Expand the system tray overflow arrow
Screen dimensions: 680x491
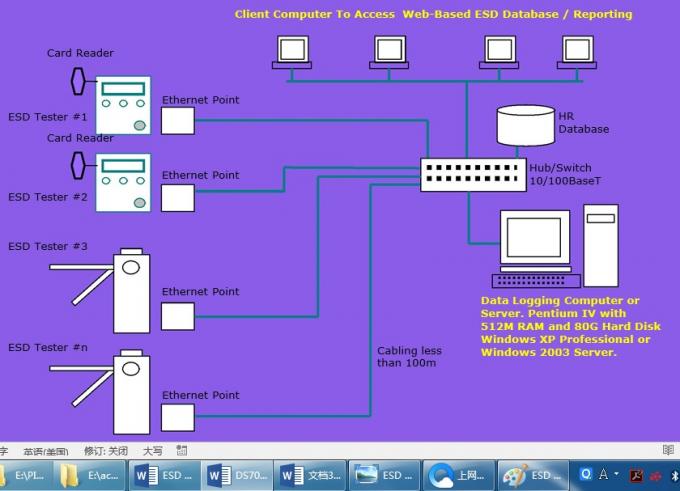[x=617, y=475]
